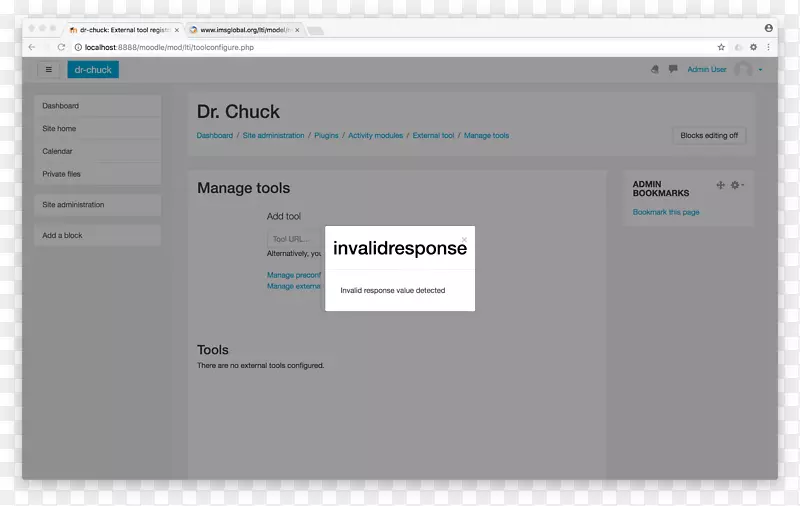The width and height of the screenshot is (800, 506).
Task: Click the browser extension gear icon
Action: tap(753, 47)
